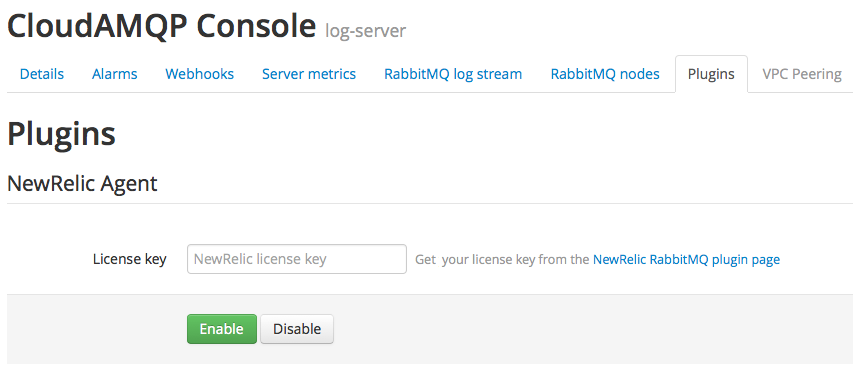Open the Details tab

[x=42, y=74]
